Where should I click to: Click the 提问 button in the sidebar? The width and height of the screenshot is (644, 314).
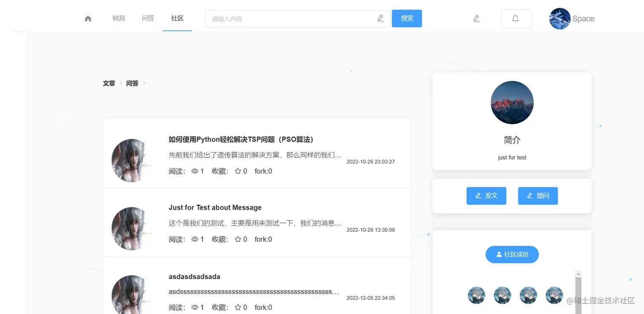click(538, 196)
